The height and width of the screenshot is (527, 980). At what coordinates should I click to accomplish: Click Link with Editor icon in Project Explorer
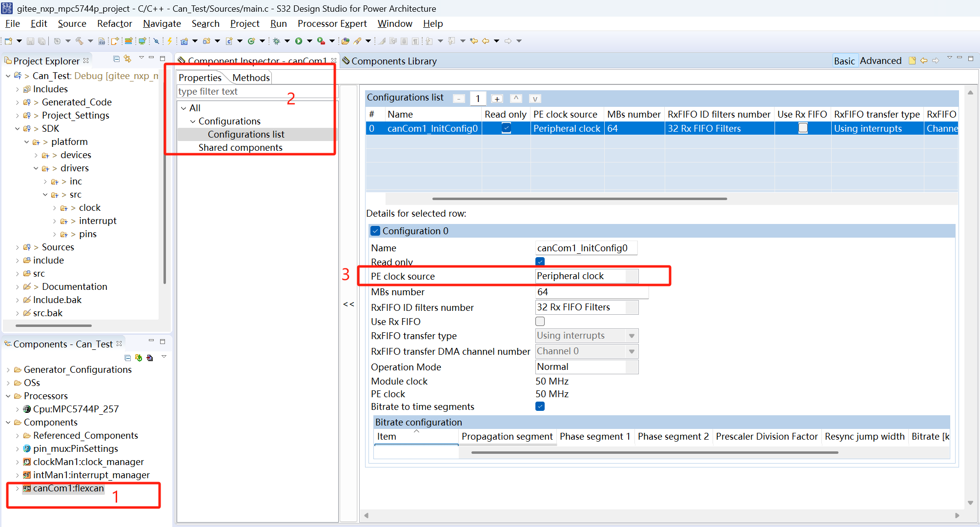(128, 59)
